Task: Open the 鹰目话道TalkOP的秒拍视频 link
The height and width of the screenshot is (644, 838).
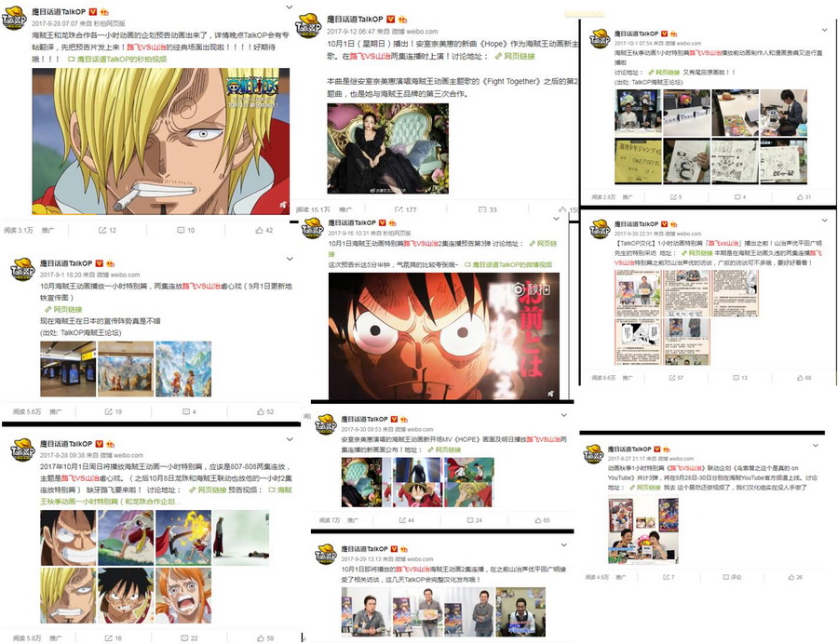Action: (x=117, y=60)
